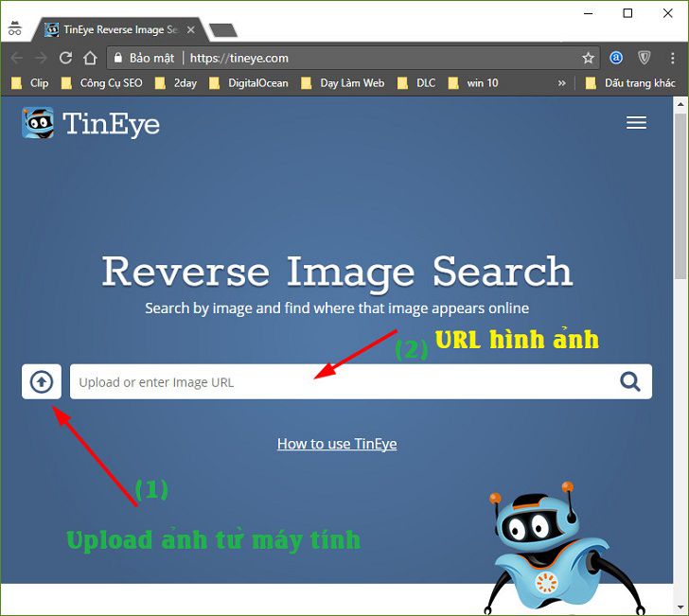Open the DigitalOcean bookmark folder
Screen dimensions: 689x616
[x=249, y=83]
